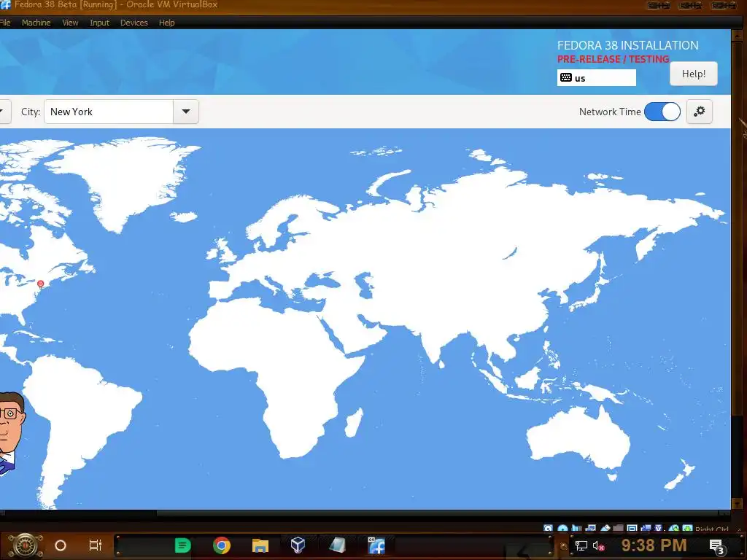
Task: Click the hard disk status icon
Action: (x=549, y=529)
